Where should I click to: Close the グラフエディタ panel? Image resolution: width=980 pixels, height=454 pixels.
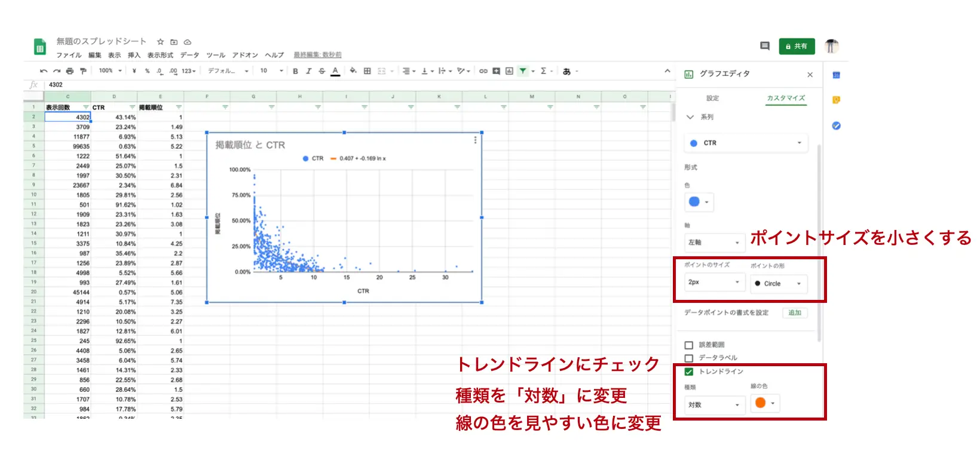[x=810, y=75]
